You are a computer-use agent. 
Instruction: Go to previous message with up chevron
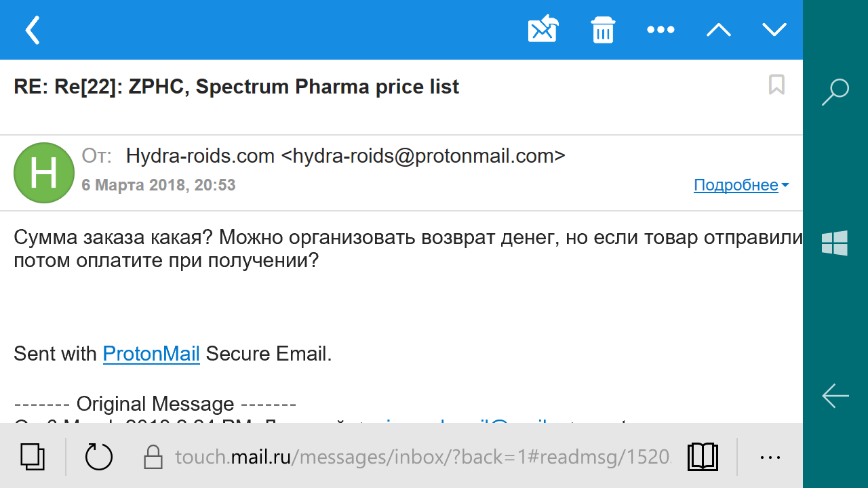[x=718, y=30]
